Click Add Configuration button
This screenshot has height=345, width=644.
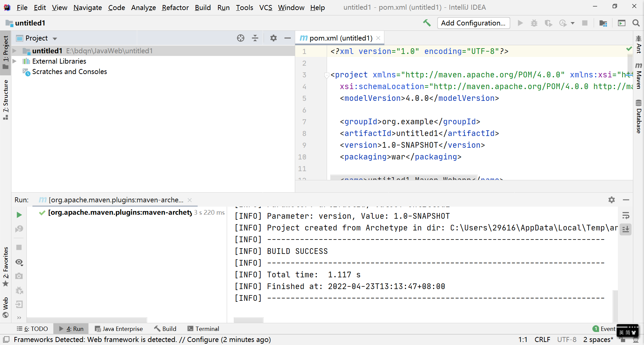(x=473, y=23)
